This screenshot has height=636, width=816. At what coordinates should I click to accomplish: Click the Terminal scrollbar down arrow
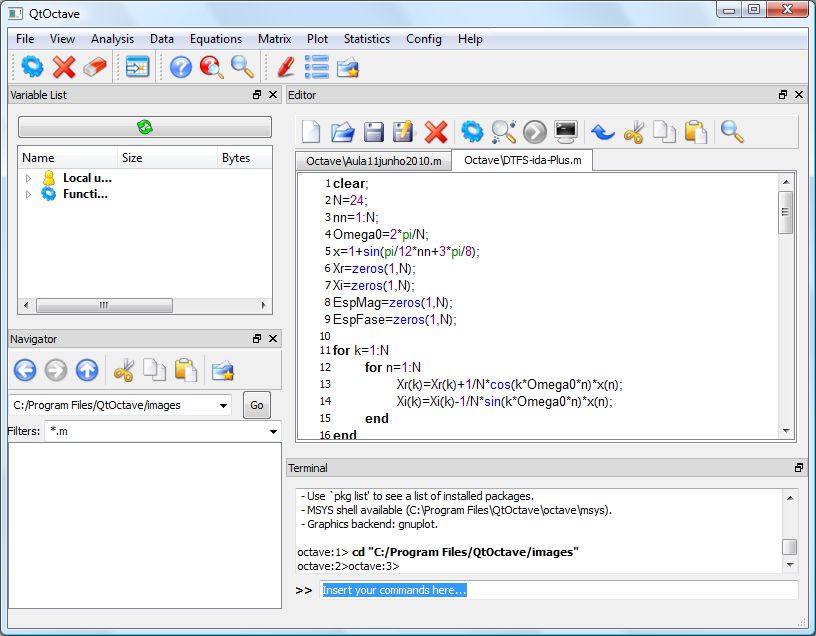tap(790, 565)
